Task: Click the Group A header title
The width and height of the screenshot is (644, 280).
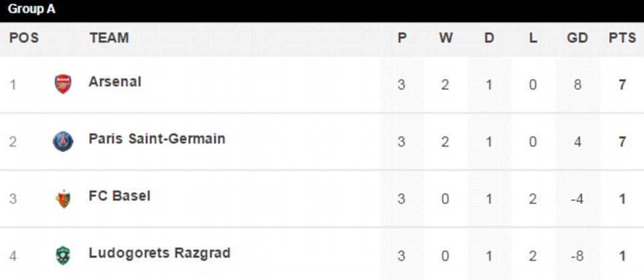Action: coord(32,10)
